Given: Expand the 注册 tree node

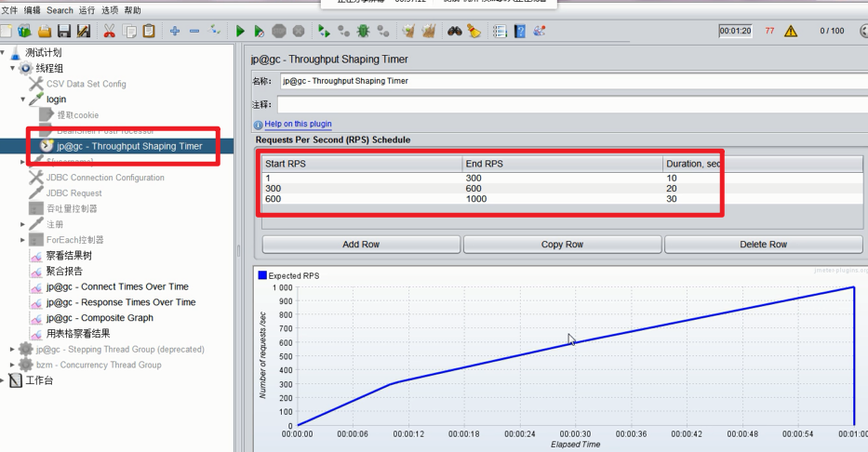Looking at the screenshot, I should pyautogui.click(x=22, y=224).
